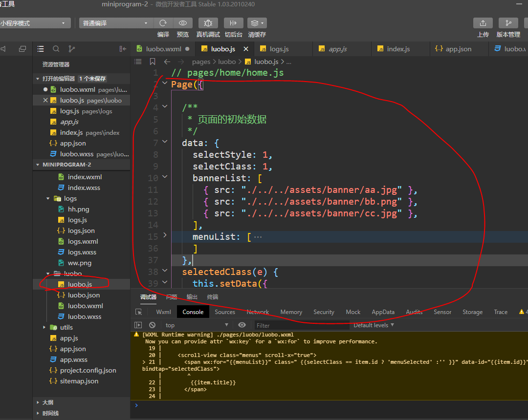Viewport: 528px width, 420px height.
Task: Click the detach window icon in simulator bar
Action: pos(22,49)
